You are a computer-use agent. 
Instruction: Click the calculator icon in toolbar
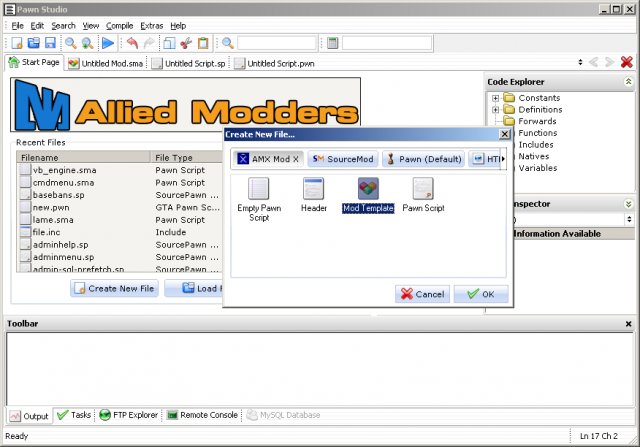(x=333, y=43)
